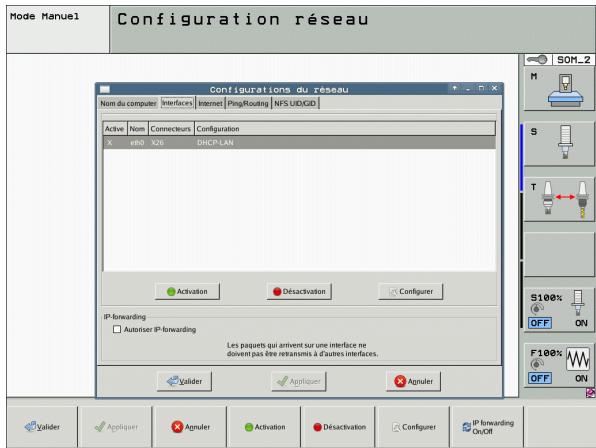Toggle the IP forwarding On/Off softkey

click(x=488, y=427)
